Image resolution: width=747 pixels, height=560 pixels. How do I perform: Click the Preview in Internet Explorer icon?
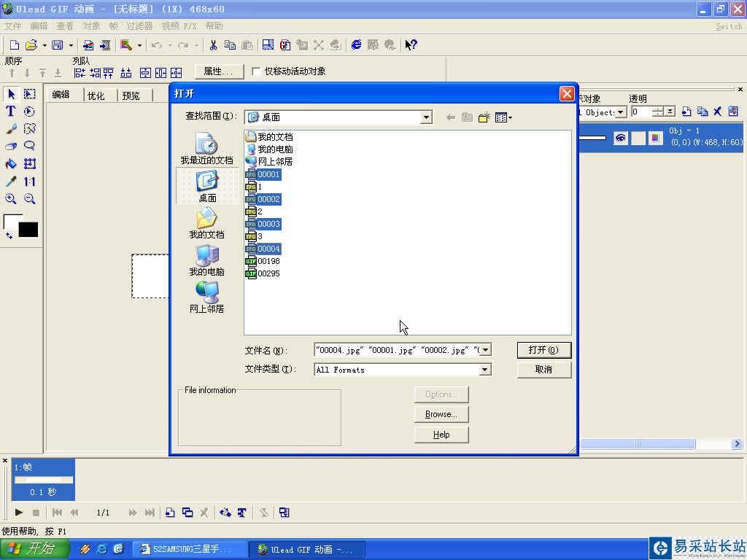click(x=356, y=44)
